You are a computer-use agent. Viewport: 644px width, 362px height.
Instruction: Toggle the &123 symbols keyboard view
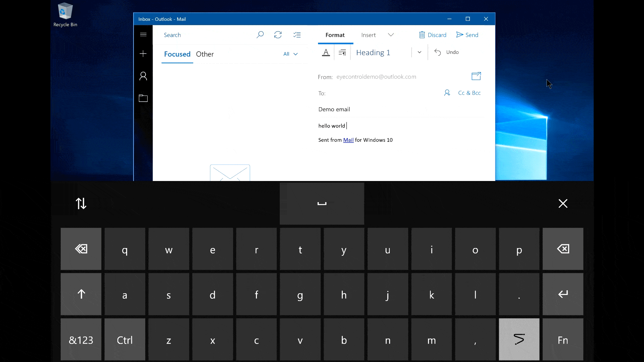point(81,340)
